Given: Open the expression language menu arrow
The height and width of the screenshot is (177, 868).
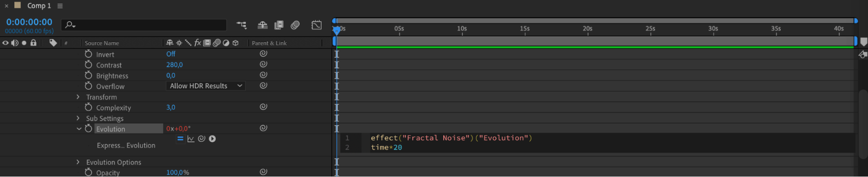Looking at the screenshot, I should coord(212,139).
